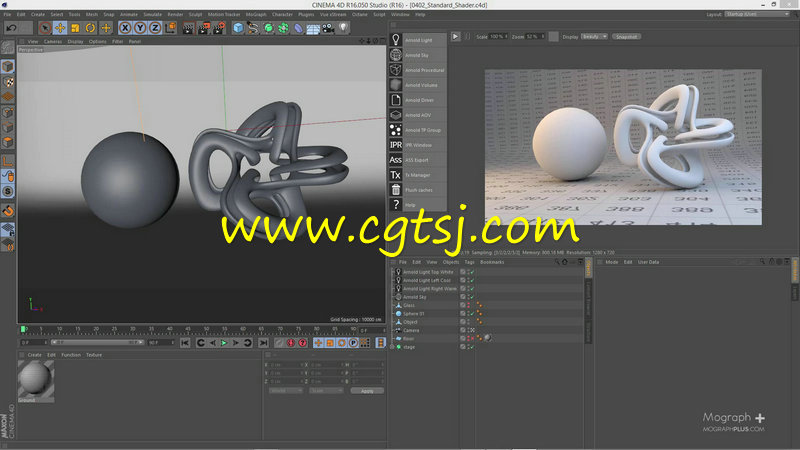Image resolution: width=800 pixels, height=450 pixels.
Task: Click the Arnold Procedural icon
Action: 396,70
